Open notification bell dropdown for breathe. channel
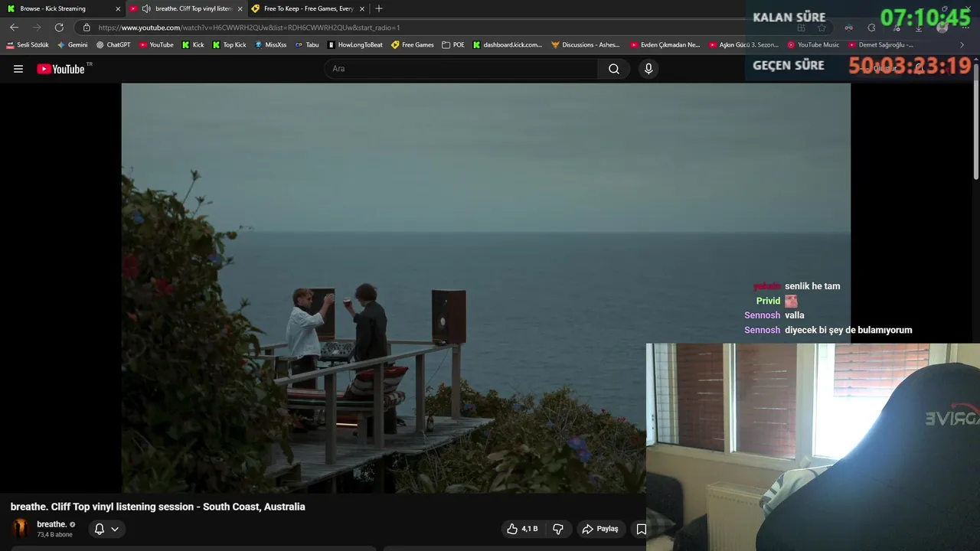The image size is (980, 551). (x=106, y=529)
